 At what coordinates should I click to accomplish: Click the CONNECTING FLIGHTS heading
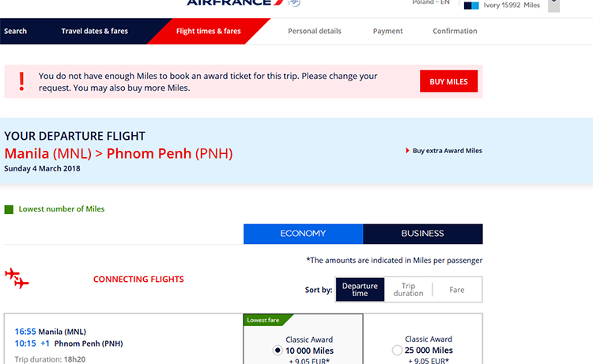click(138, 280)
